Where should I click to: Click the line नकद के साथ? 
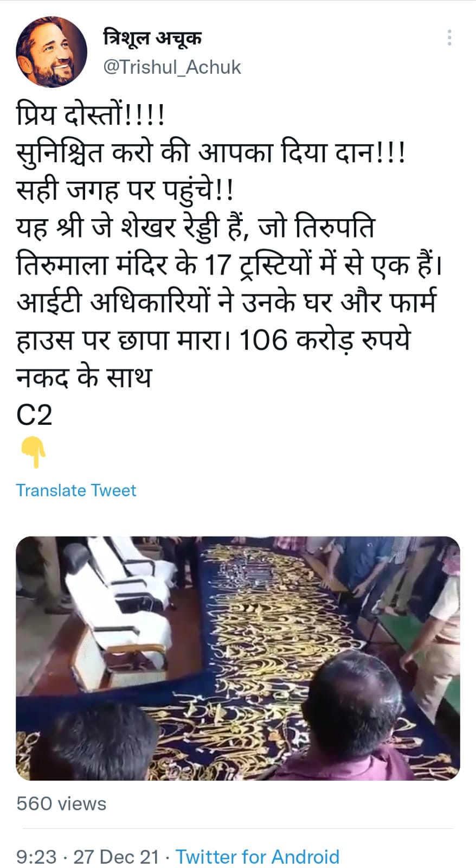pyautogui.click(x=83, y=378)
